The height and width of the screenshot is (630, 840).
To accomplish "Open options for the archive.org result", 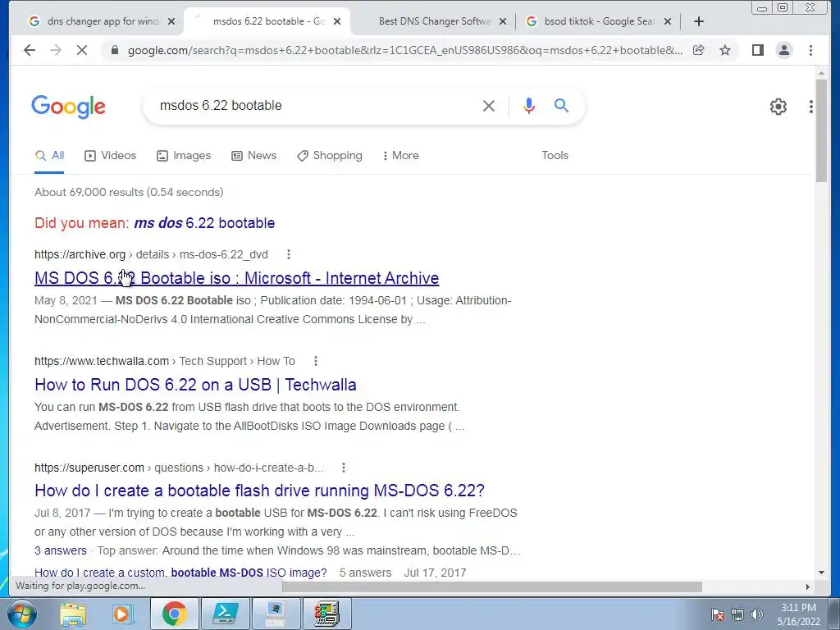I will 289,254.
